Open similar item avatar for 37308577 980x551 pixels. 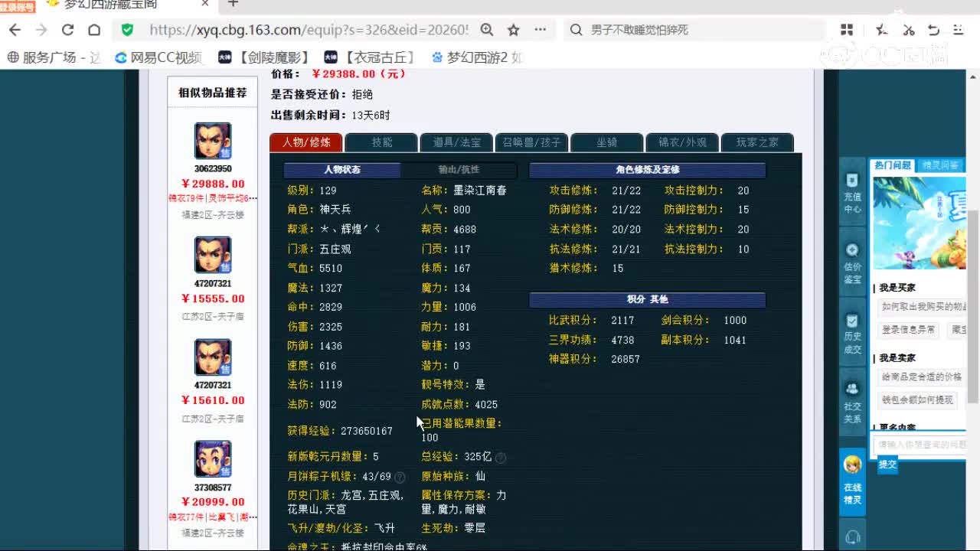click(x=213, y=459)
